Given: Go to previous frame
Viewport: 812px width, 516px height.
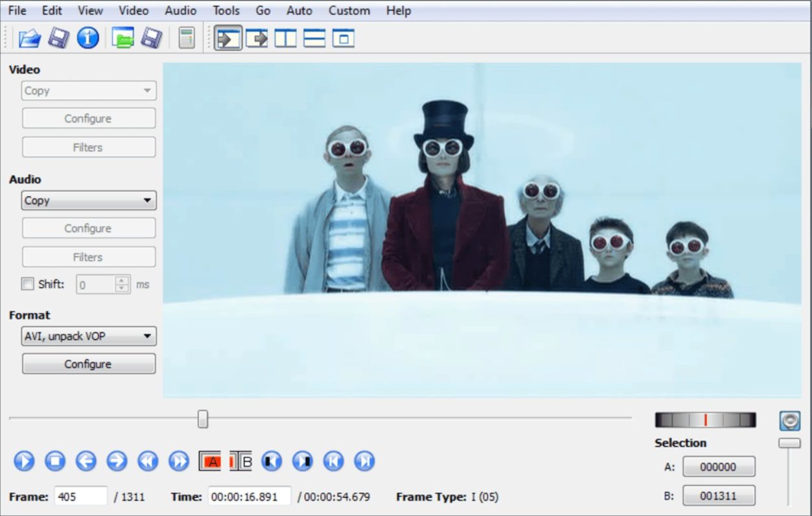Looking at the screenshot, I should click(x=86, y=462).
